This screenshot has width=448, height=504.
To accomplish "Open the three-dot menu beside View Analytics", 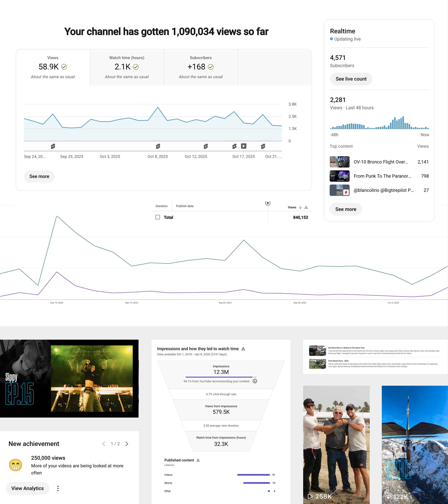I will 58,488.
